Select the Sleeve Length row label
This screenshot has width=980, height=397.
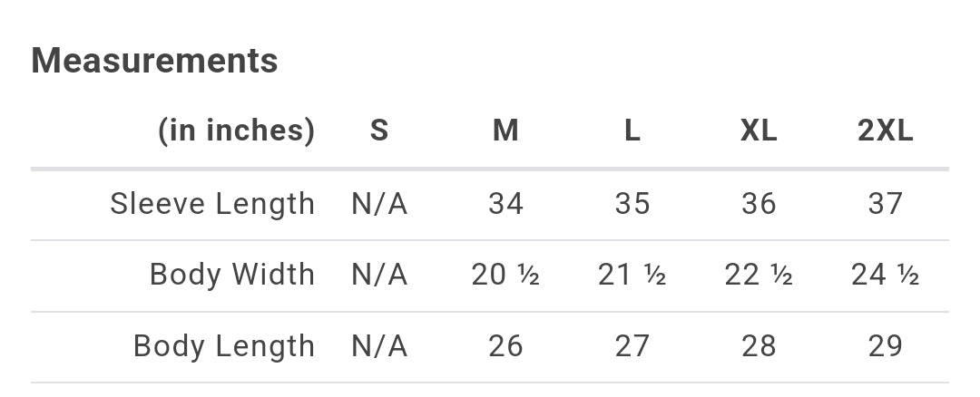tap(212, 204)
